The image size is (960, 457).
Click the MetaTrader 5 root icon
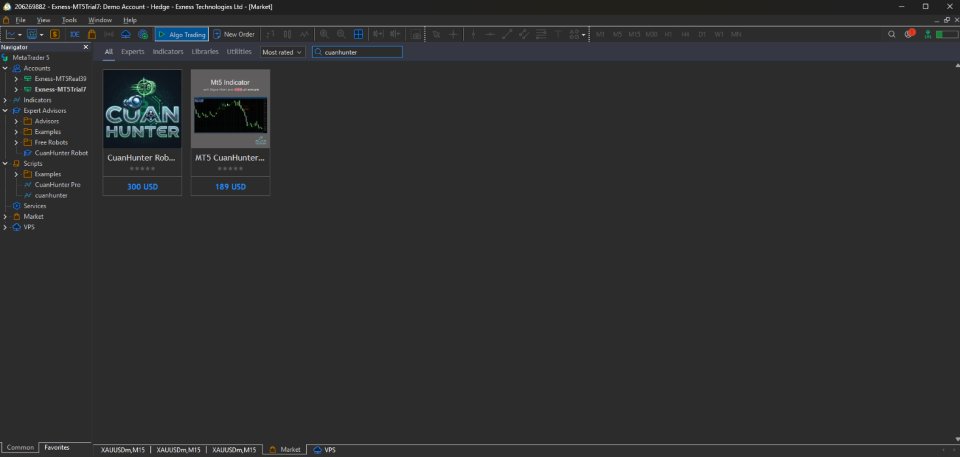click(x=6, y=58)
